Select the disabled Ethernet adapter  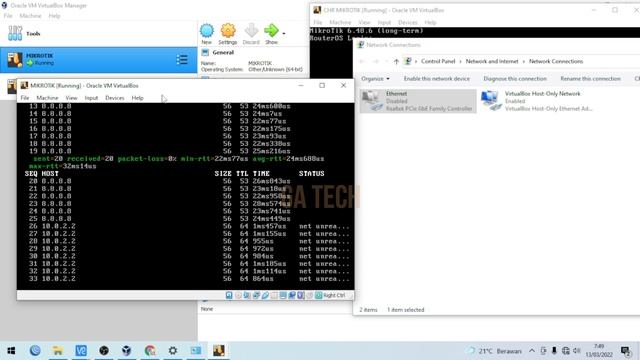click(x=418, y=101)
